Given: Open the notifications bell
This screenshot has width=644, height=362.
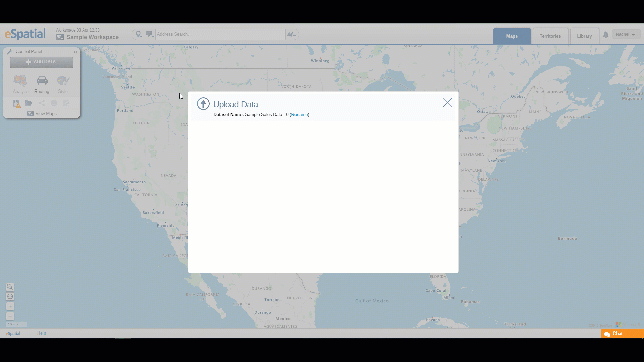Looking at the screenshot, I should [606, 35].
